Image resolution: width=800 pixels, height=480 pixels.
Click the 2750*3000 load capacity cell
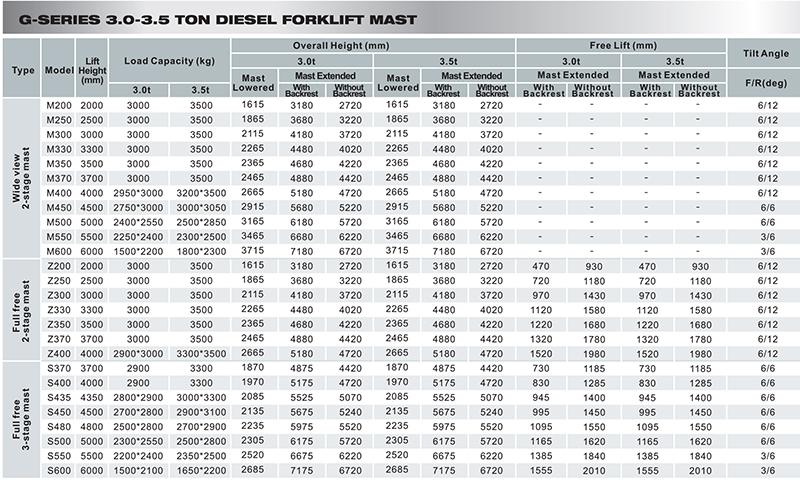138,208
